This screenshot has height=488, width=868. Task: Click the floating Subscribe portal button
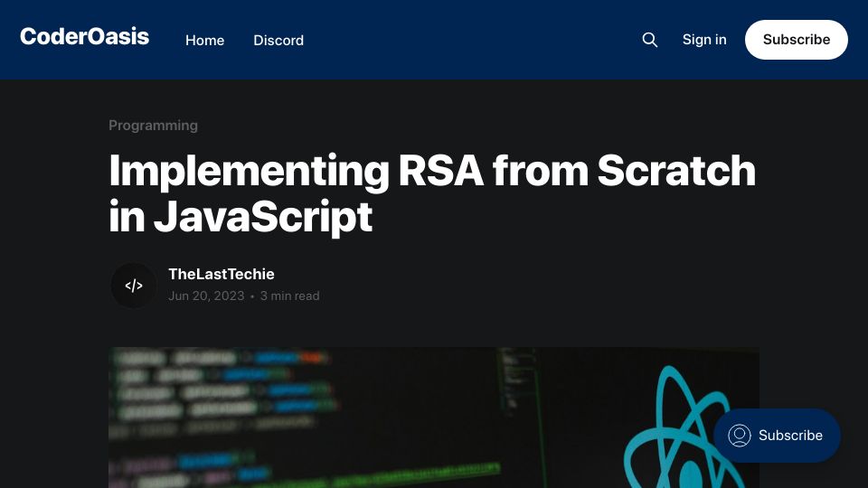pos(777,436)
